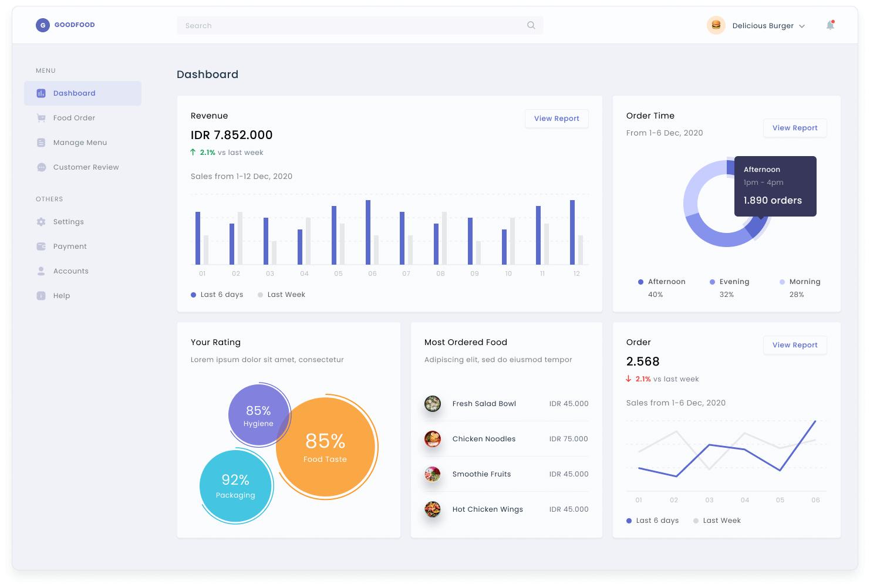Click the IDR 7.852.000 revenue value

click(x=232, y=135)
